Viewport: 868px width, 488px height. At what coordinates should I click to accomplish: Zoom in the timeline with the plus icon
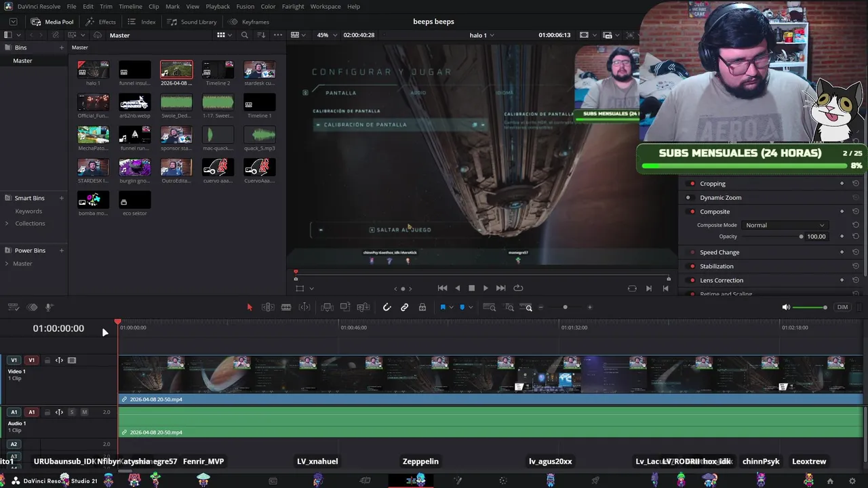coord(589,307)
